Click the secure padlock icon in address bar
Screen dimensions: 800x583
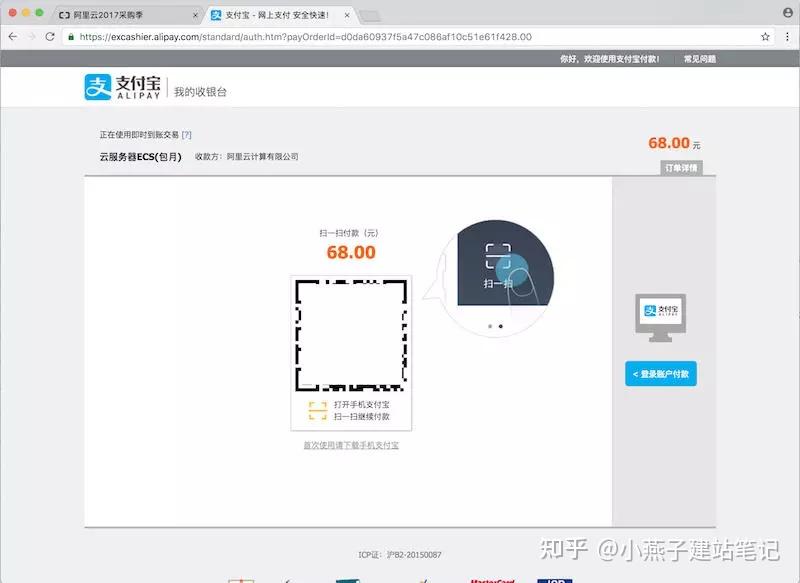[71, 37]
